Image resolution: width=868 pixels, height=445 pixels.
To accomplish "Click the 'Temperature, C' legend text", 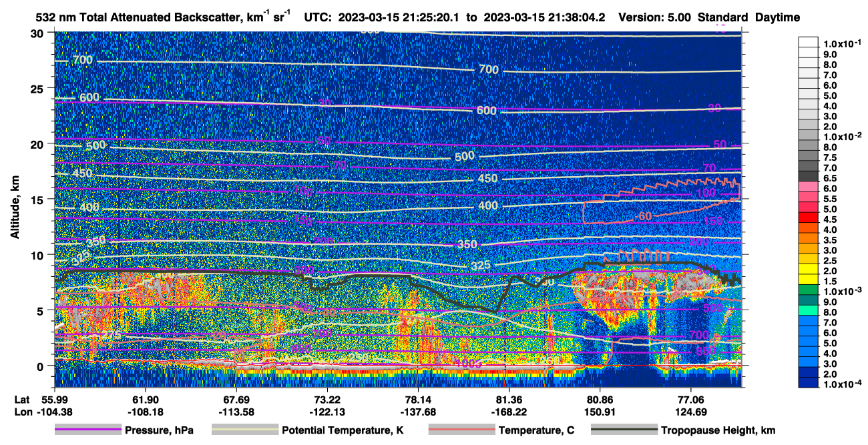I will 536,430.
